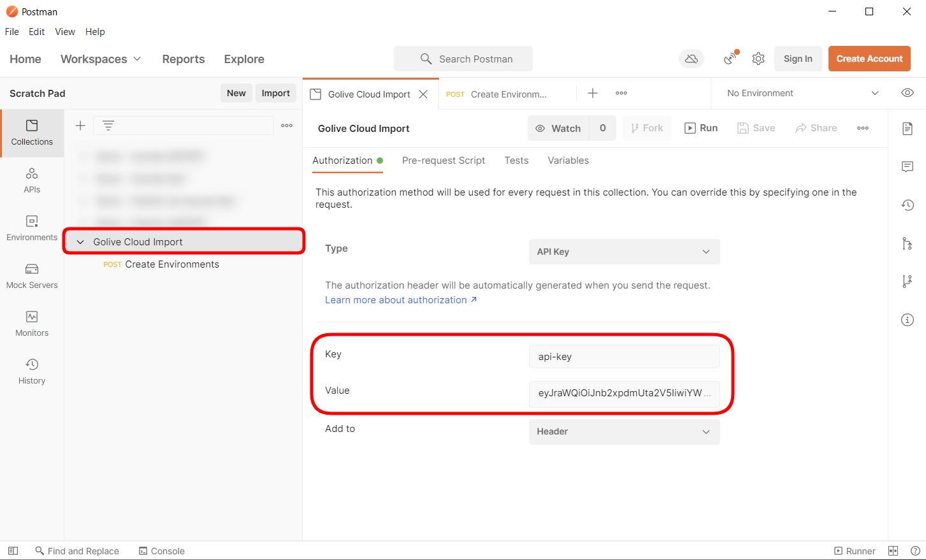Switch to the Pre-request Script tab
This screenshot has width=926, height=560.
[x=444, y=161]
